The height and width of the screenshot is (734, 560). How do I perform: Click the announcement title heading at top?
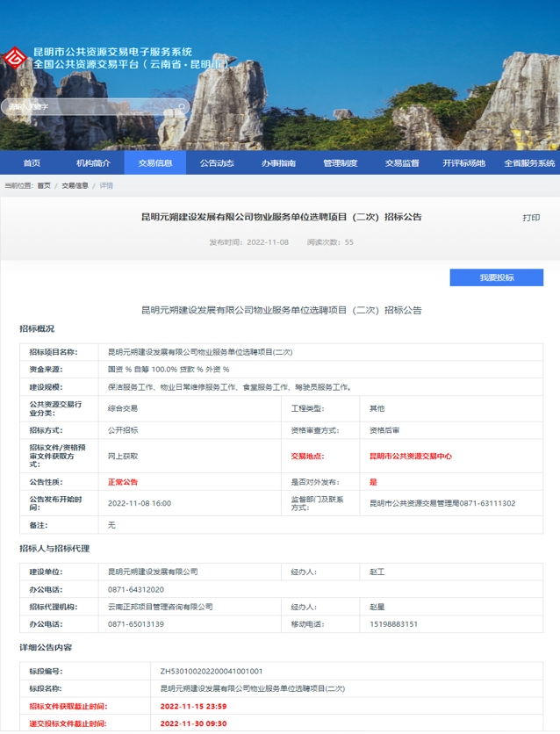[x=281, y=217]
